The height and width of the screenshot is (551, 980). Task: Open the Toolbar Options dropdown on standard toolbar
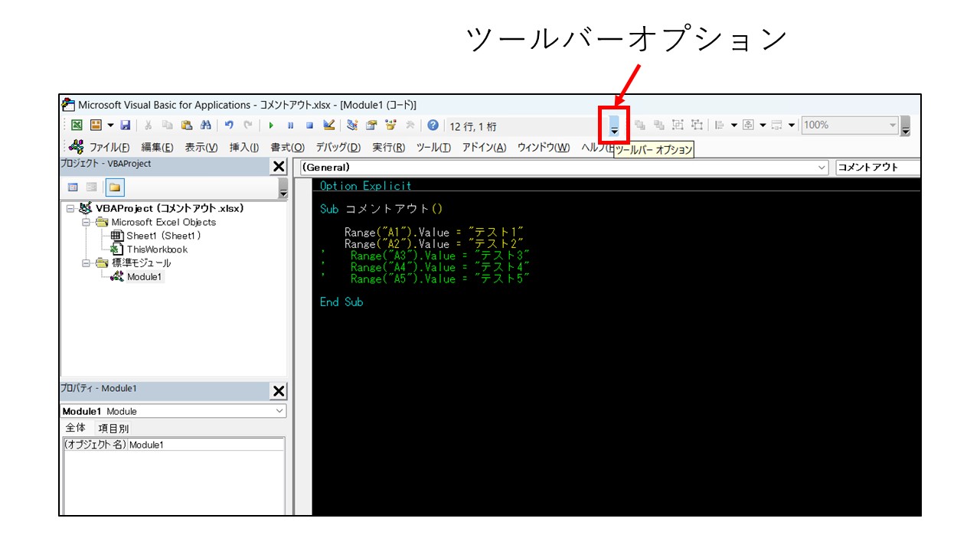tap(614, 126)
